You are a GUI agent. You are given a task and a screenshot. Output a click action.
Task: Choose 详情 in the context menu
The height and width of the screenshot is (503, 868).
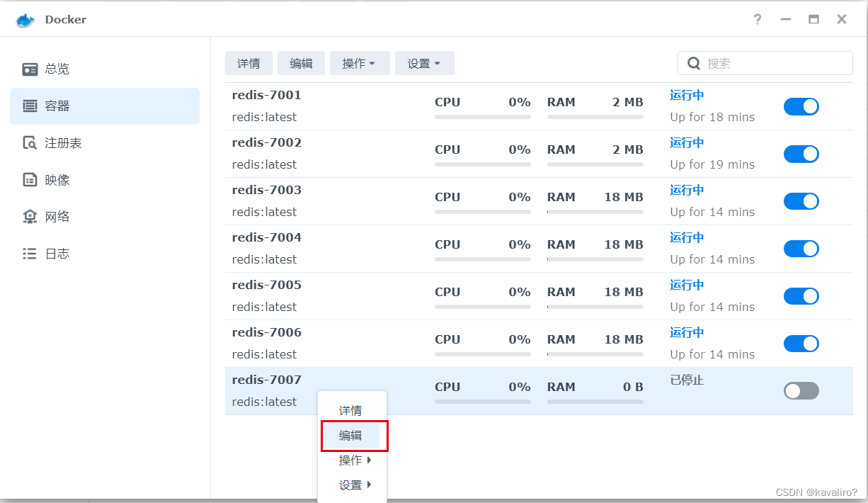tap(351, 411)
